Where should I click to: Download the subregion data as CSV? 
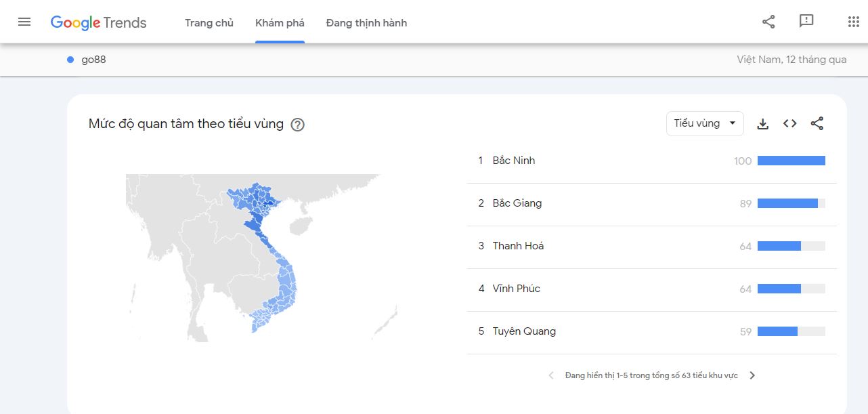click(x=763, y=124)
